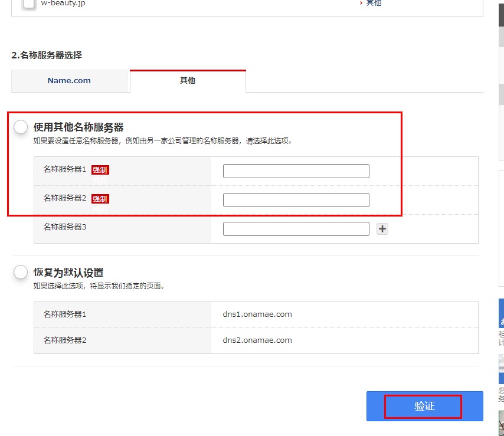Image resolution: width=504 pixels, height=436 pixels.
Task: Click the dns2.onamae.com default server value
Action: click(x=257, y=340)
